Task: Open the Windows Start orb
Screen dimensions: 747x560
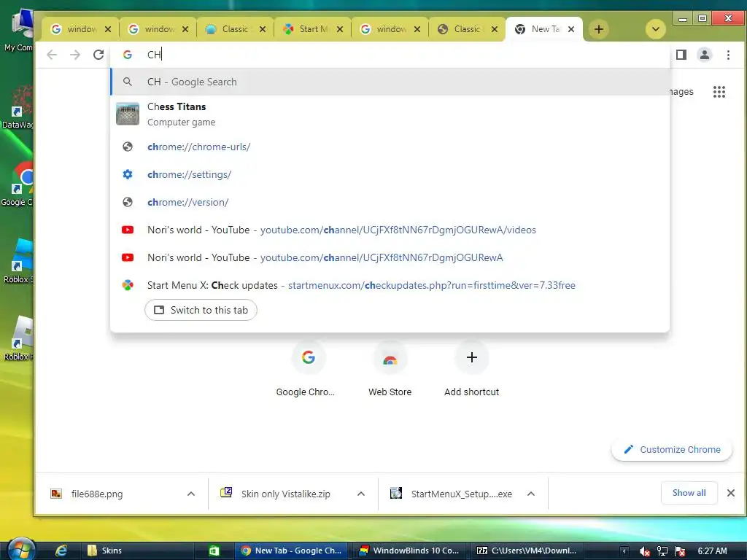Action: click(21, 550)
